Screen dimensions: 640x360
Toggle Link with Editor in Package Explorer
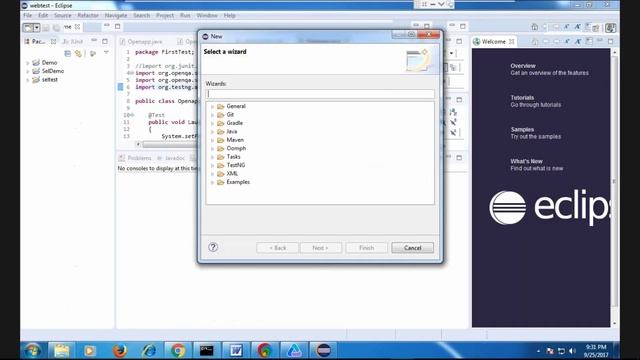tap(78, 53)
